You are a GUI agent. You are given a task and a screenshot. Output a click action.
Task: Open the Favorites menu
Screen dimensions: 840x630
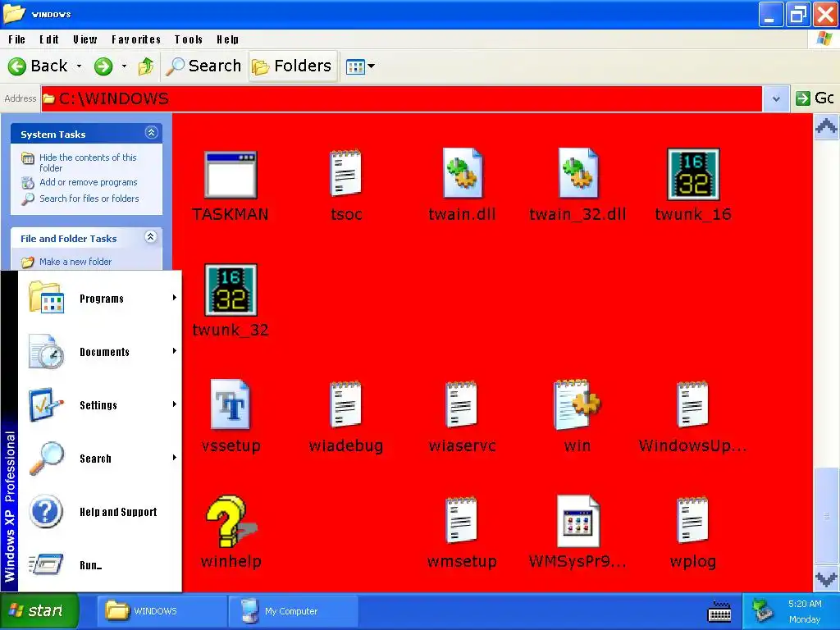click(136, 39)
